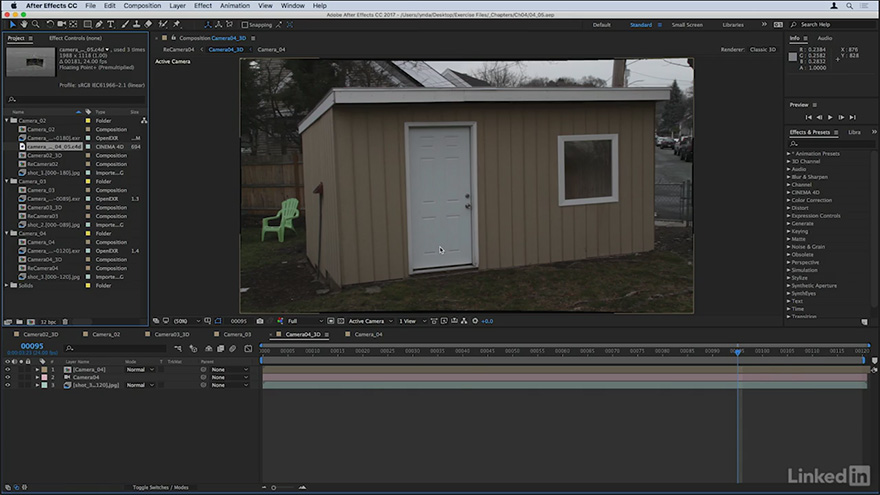This screenshot has width=880, height=495.
Task: Switch to Small Screen workspace
Action: click(687, 25)
